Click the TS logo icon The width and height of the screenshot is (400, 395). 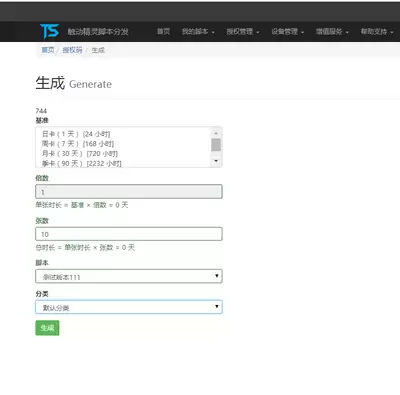coord(49,31)
